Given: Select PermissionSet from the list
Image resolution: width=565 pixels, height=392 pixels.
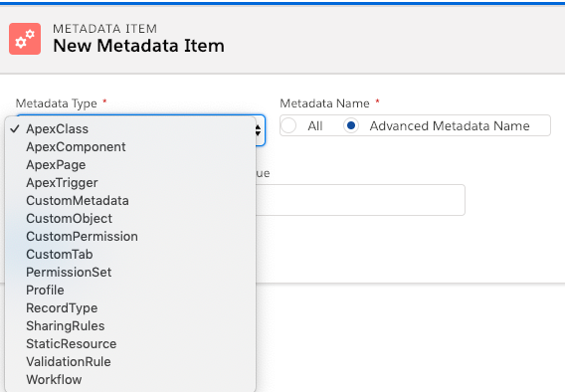Looking at the screenshot, I should pyautogui.click(x=130, y=273).
